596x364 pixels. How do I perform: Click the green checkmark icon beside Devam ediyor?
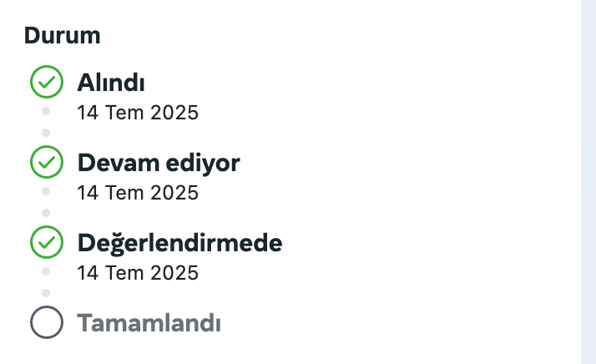47,162
